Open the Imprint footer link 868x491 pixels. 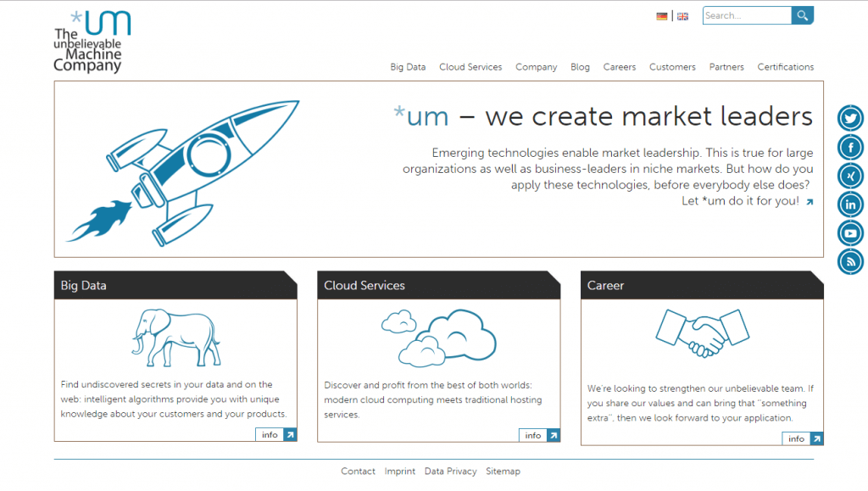tap(400, 471)
